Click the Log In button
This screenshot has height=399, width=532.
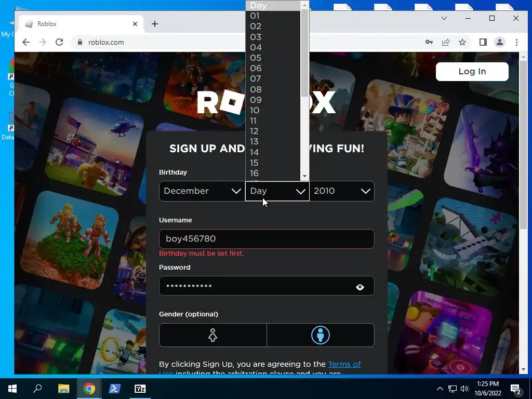[x=472, y=72]
